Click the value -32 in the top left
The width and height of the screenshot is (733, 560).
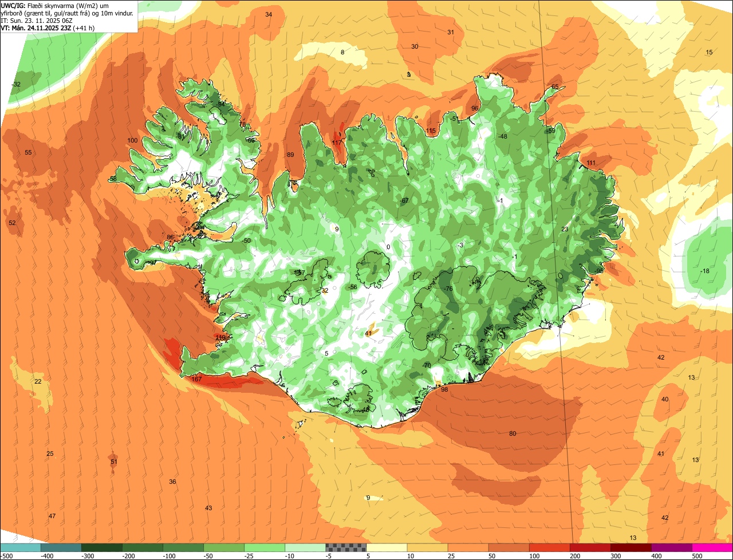16,84
